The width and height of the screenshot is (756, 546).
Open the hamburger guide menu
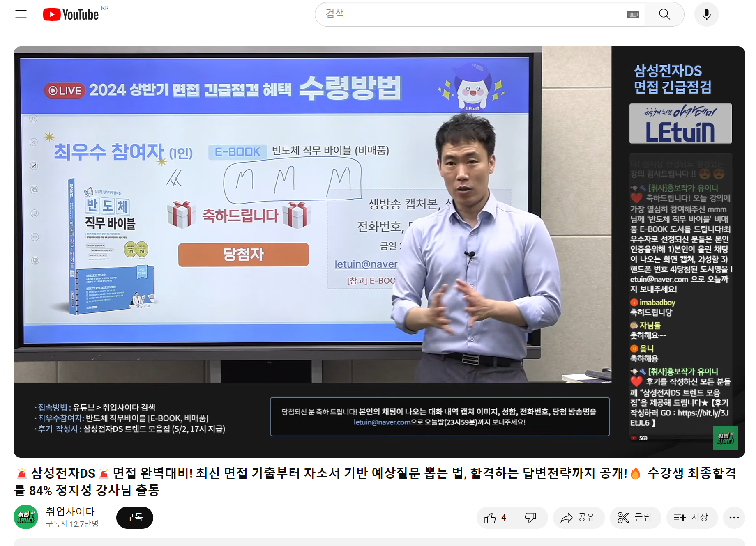pos(21,14)
